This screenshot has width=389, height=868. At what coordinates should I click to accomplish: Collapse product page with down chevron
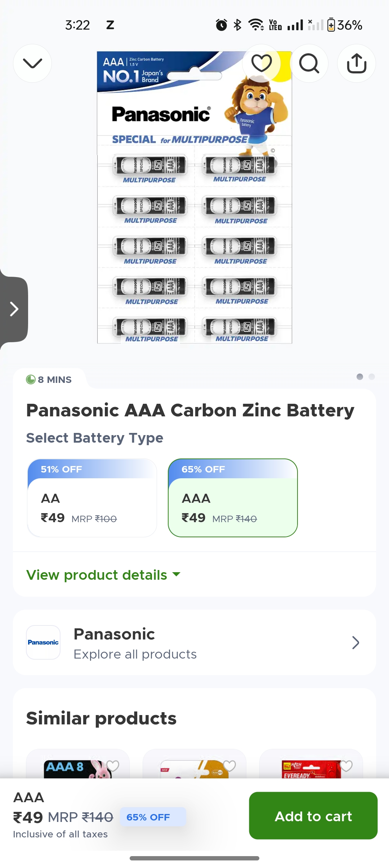tap(32, 63)
